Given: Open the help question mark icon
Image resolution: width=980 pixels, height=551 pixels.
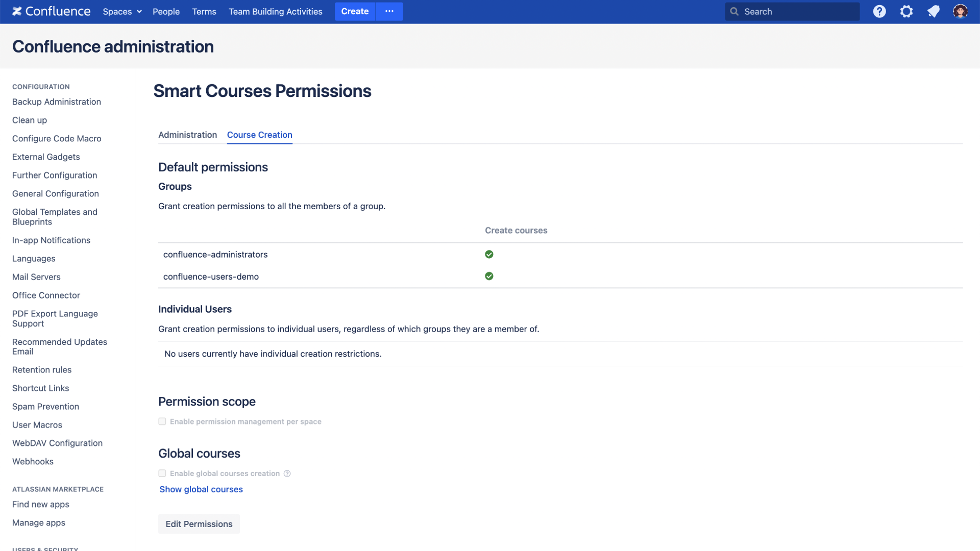Looking at the screenshot, I should (879, 11).
